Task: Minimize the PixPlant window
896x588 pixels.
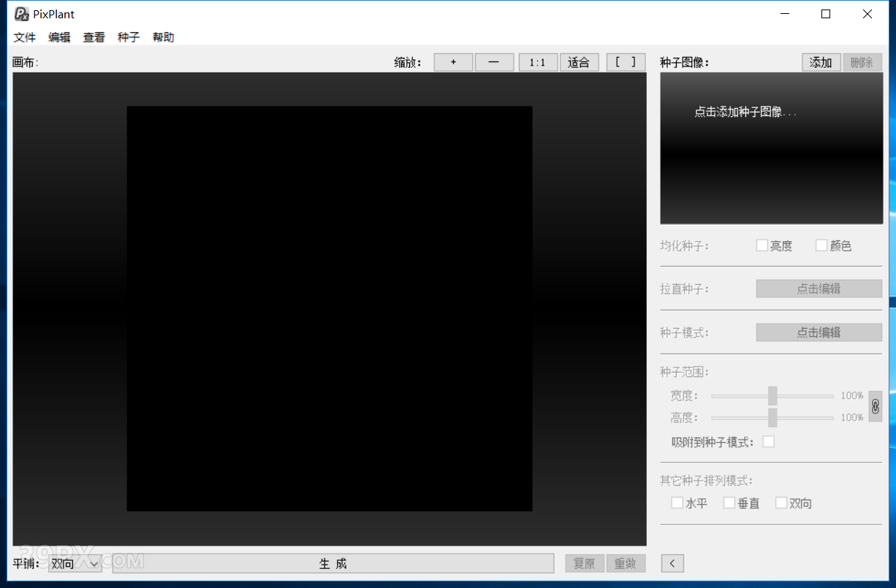Action: pos(785,14)
